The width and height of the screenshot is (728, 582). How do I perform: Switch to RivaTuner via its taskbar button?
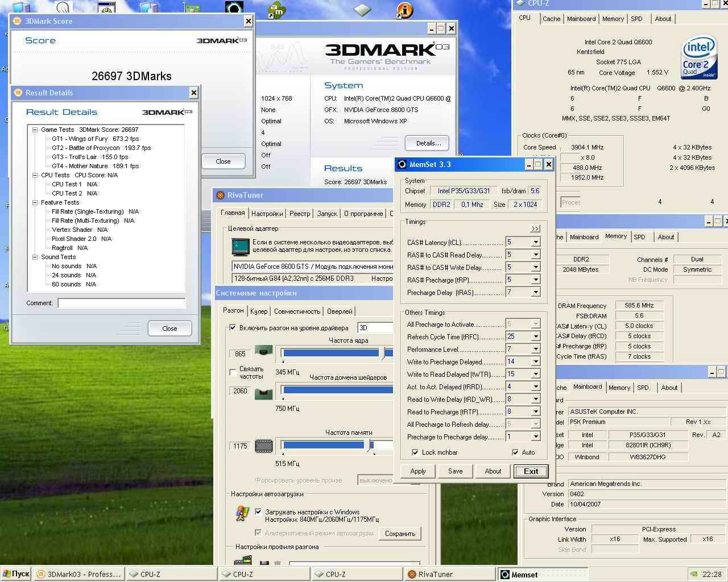pyautogui.click(x=449, y=574)
